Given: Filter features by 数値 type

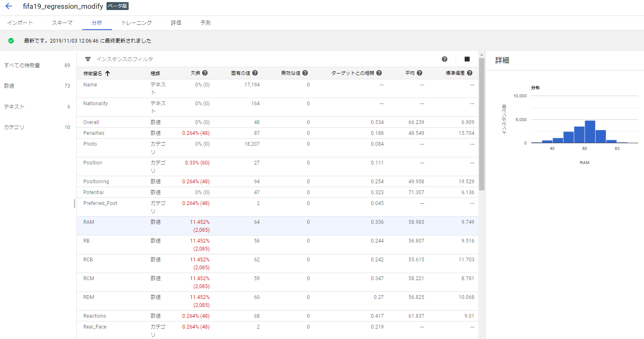Looking at the screenshot, I should pyautogui.click(x=37, y=86).
